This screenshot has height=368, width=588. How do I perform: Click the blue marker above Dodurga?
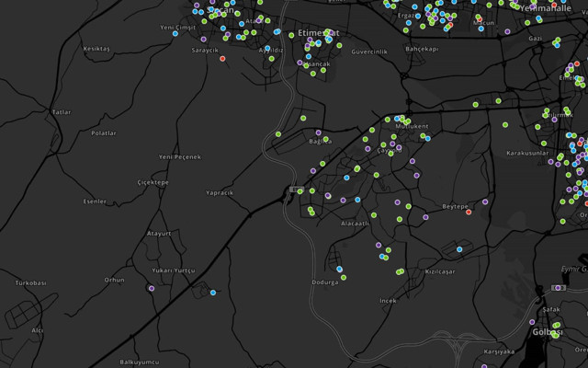point(339,269)
